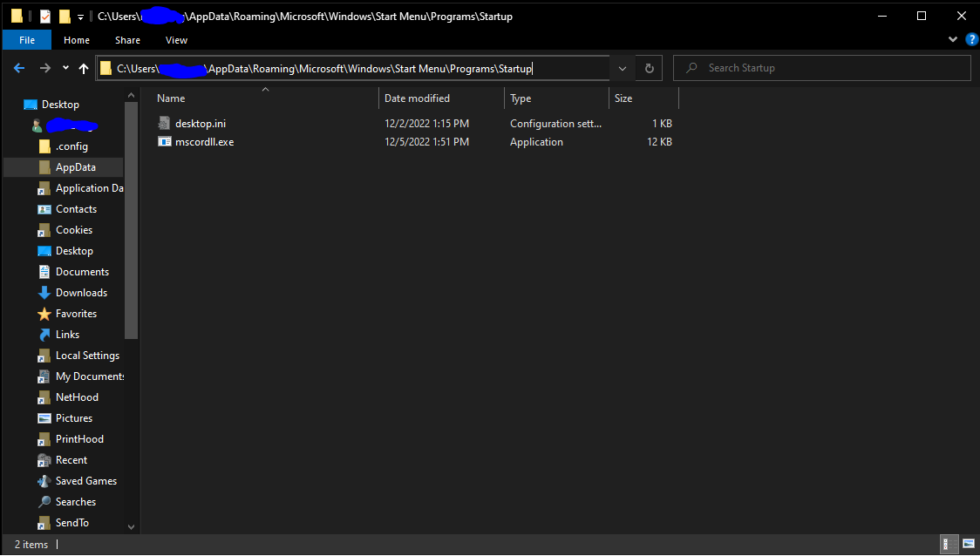Select Desktop at the tree root
Screen dimensions: 980x556
pyautogui.click(x=60, y=105)
